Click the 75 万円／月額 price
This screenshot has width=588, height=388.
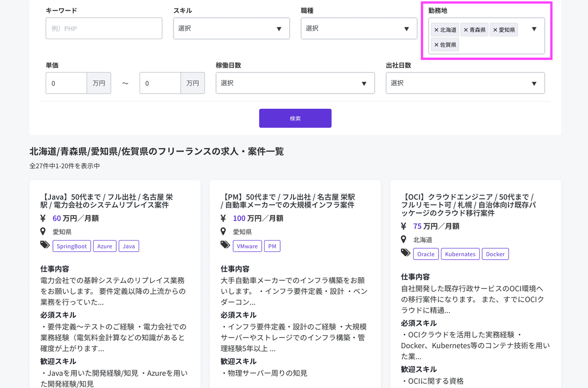pyautogui.click(x=436, y=226)
